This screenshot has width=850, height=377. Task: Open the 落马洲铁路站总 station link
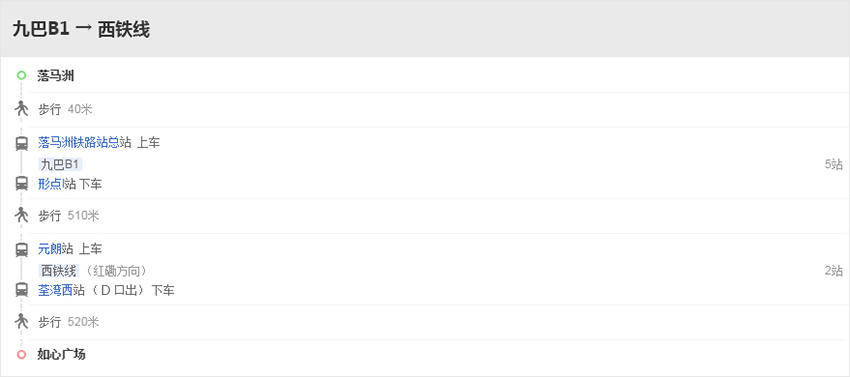(x=79, y=143)
